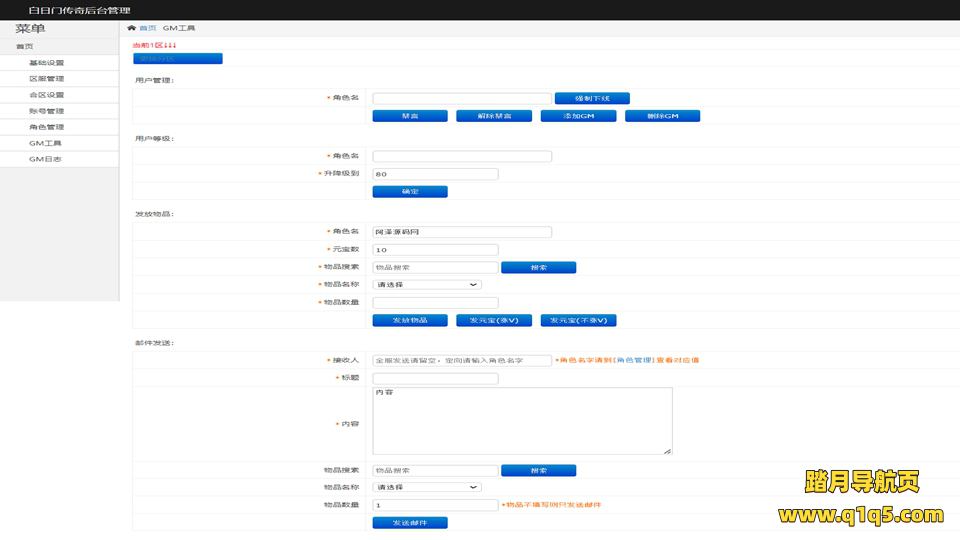Click 确定 under 用户等级 section
This screenshot has height=540, width=960.
tap(410, 191)
